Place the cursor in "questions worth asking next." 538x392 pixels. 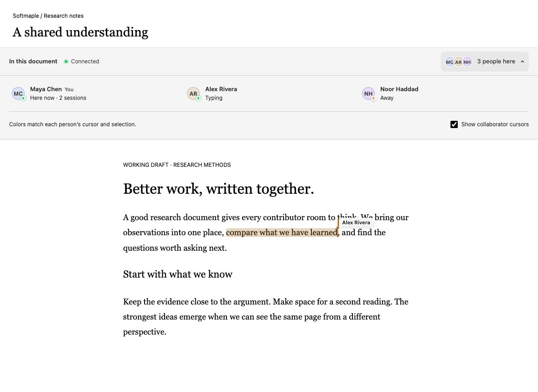[x=175, y=248]
